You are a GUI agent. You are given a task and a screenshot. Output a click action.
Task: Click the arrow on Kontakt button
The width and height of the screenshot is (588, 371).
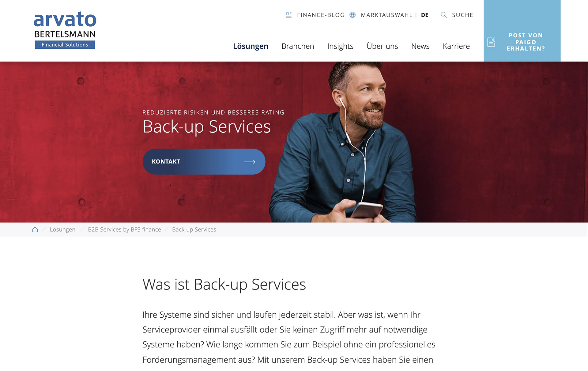[250, 162]
